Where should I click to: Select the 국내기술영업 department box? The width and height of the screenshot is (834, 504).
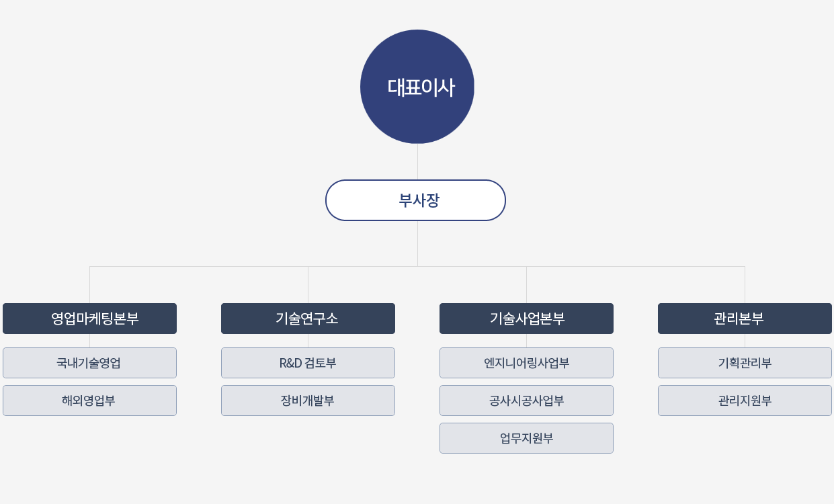(x=89, y=363)
